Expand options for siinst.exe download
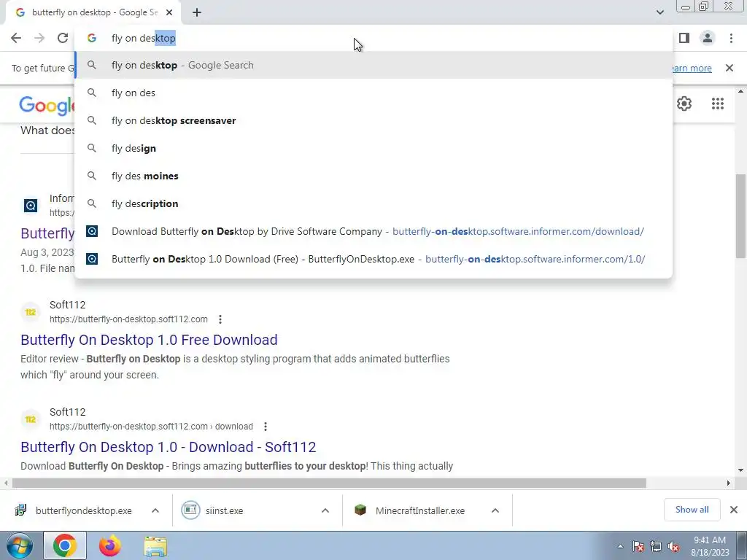Image resolution: width=747 pixels, height=560 pixels. click(x=325, y=510)
